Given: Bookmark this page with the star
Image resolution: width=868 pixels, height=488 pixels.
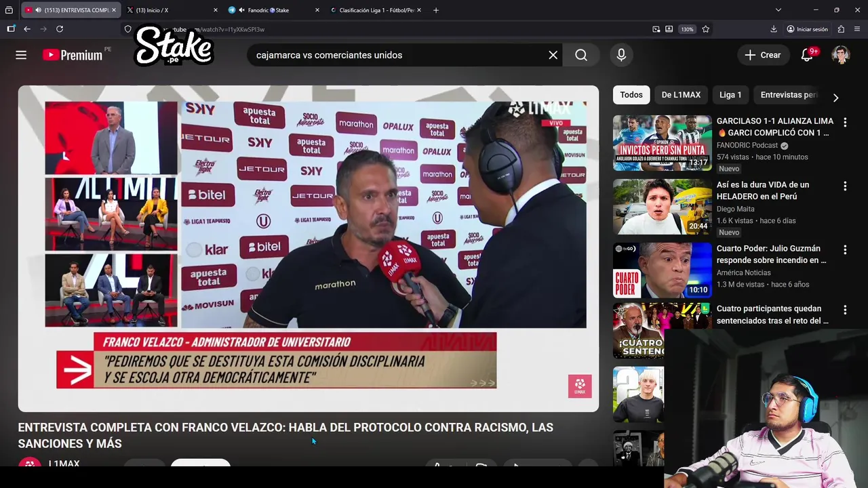Looking at the screenshot, I should click(x=706, y=29).
